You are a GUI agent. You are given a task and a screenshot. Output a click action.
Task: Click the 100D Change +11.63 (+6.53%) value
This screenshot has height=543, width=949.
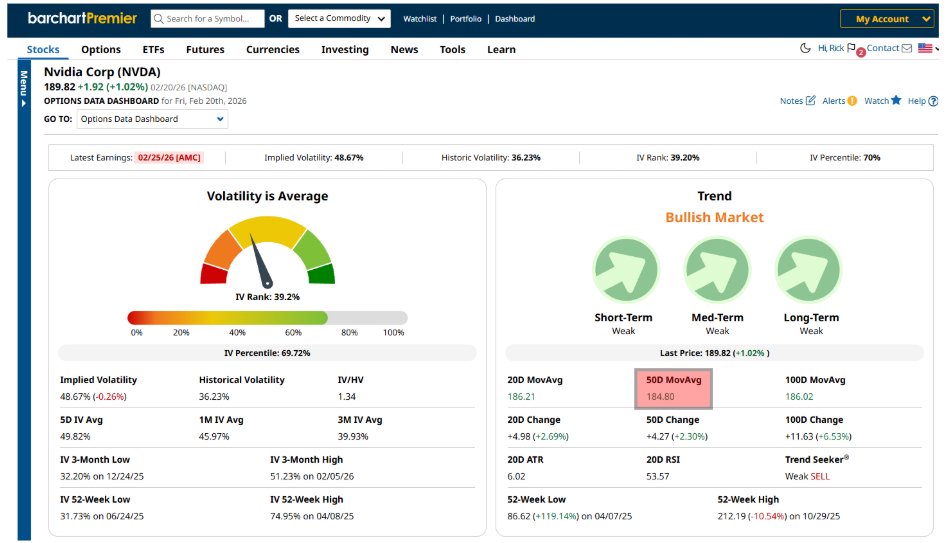818,437
